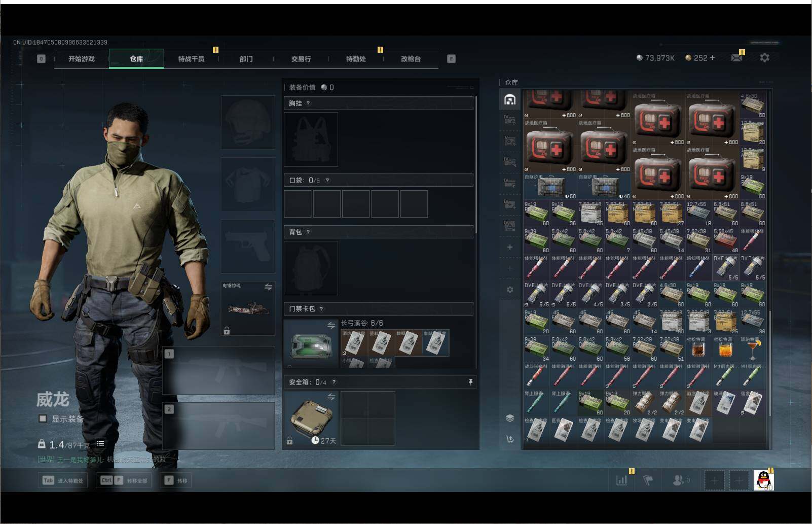
Task: Open stash sidebar settings gear
Action: (510, 289)
